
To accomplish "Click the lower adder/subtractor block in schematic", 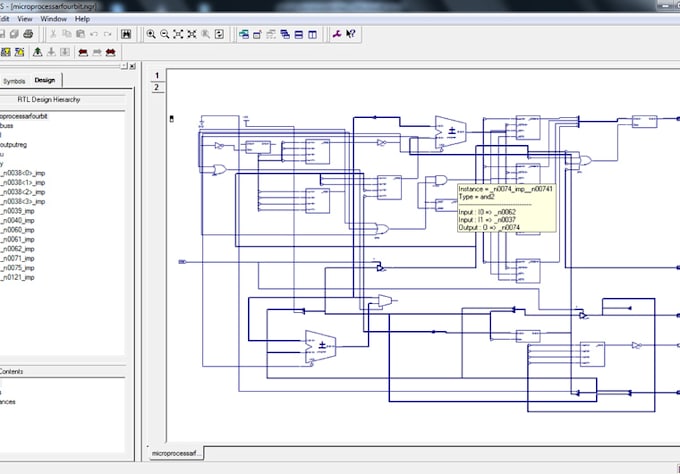I will coord(320,347).
